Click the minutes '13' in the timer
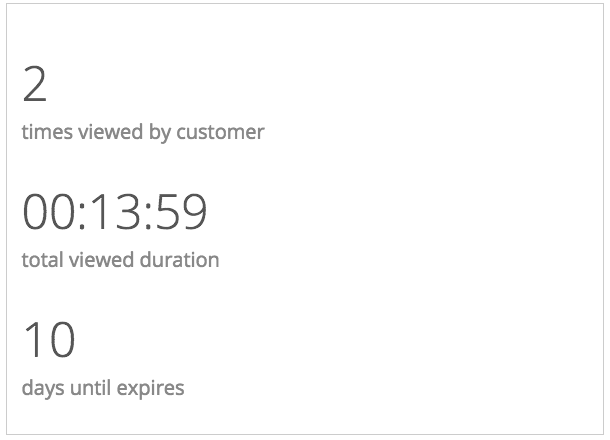This screenshot has height=440, width=610. (x=114, y=212)
